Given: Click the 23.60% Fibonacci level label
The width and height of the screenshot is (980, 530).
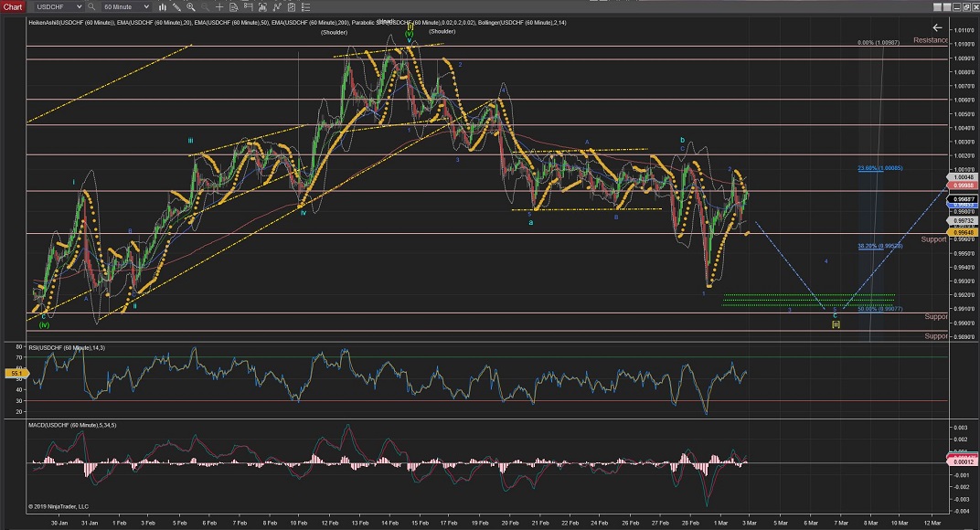Looking at the screenshot, I should (880, 168).
